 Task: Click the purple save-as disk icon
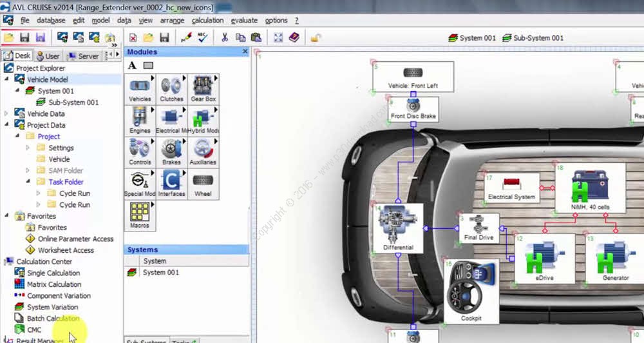click(x=40, y=38)
